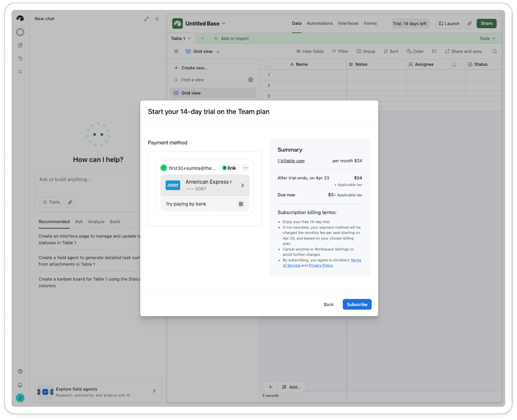Click the Back button in the dialog
Screen dimensions: 517x420
(x=329, y=304)
